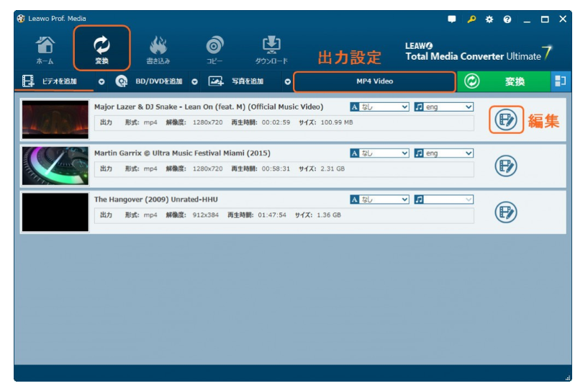This screenshot has width=588, height=391.
Task: Open edit for Martin Garrix video
Action: tap(506, 166)
